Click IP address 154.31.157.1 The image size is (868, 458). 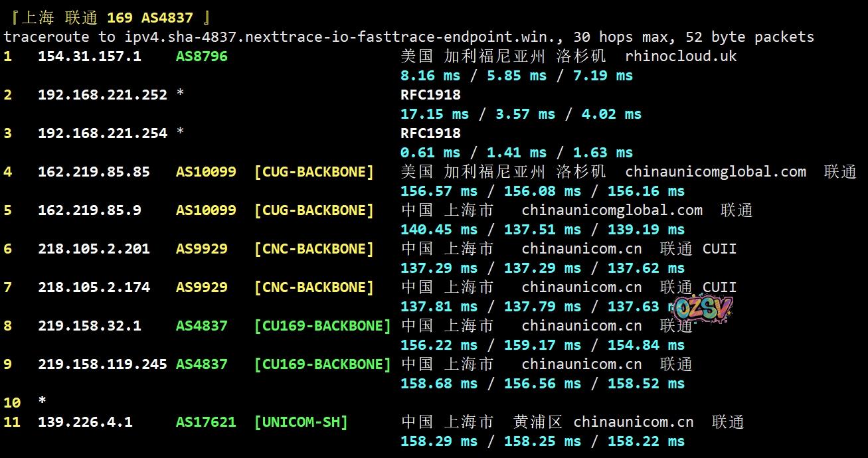tap(90, 56)
